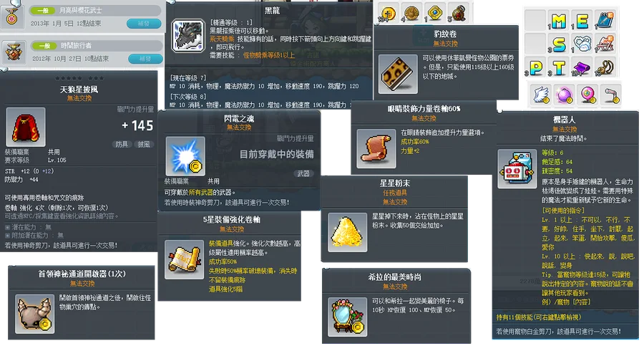Select the empty top-left inventory slot
The height and width of the screenshot is (351, 644).
click(x=535, y=20)
